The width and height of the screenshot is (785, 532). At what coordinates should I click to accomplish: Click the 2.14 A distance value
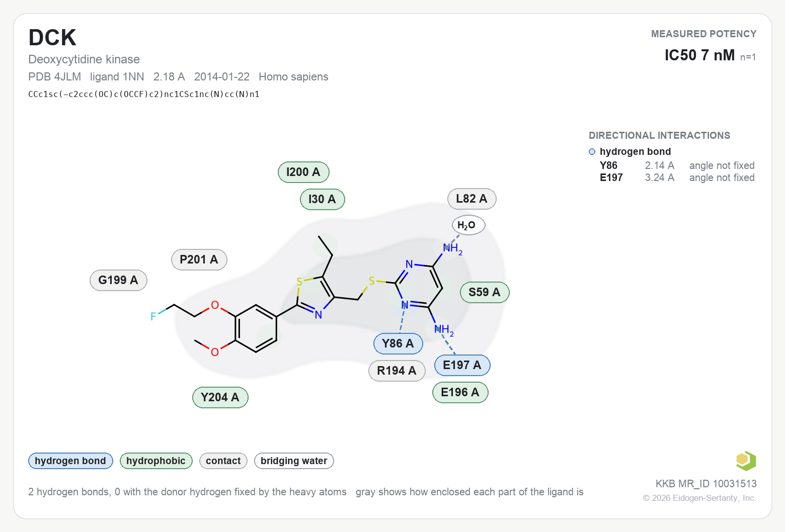click(x=660, y=165)
